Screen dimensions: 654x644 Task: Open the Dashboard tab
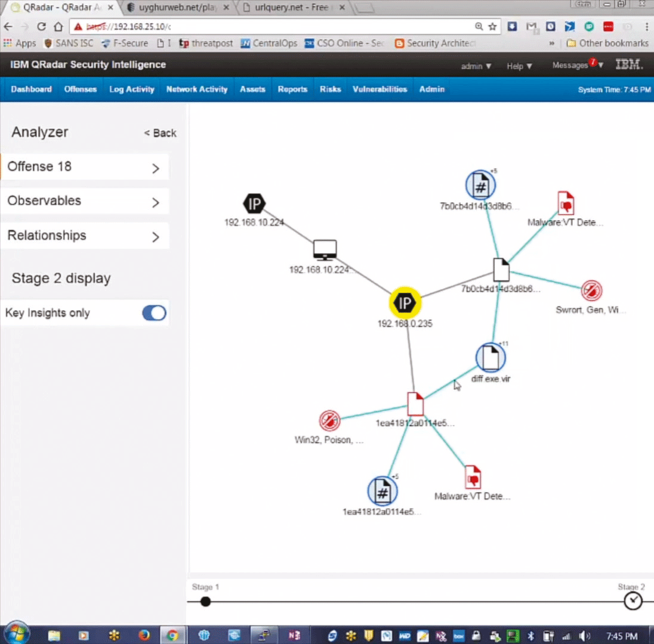[31, 89]
